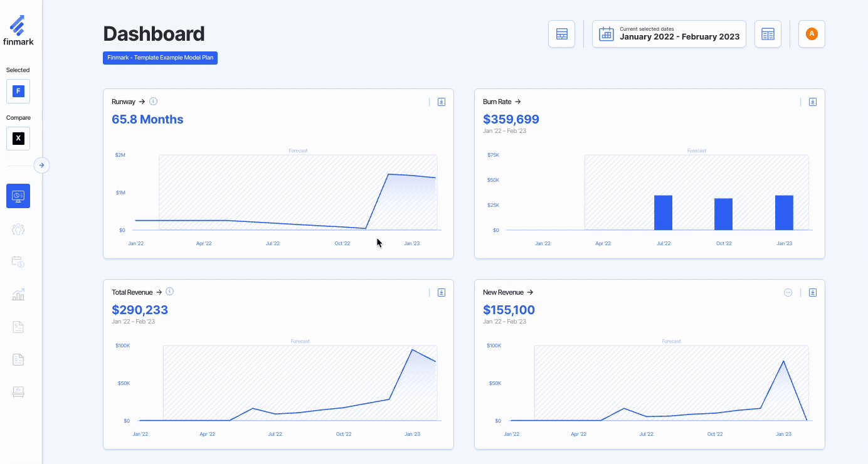Download the Burn Rate chart
The image size is (868, 464).
click(x=813, y=102)
